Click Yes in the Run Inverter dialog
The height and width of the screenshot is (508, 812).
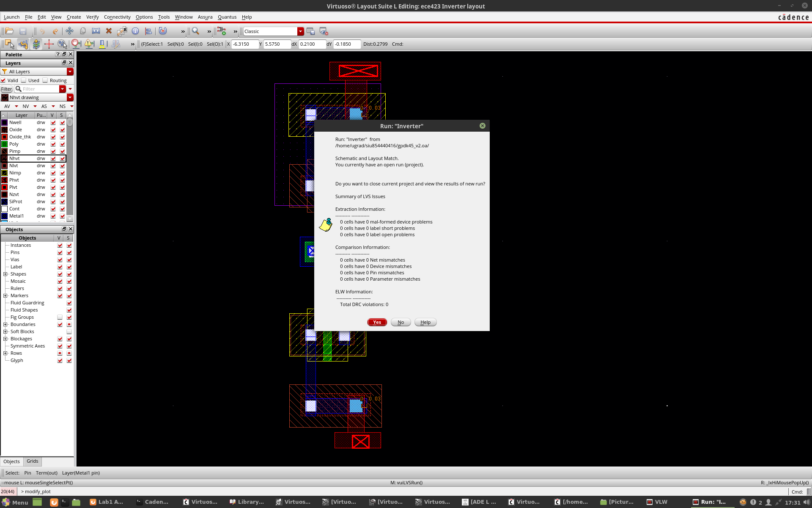[x=377, y=322]
